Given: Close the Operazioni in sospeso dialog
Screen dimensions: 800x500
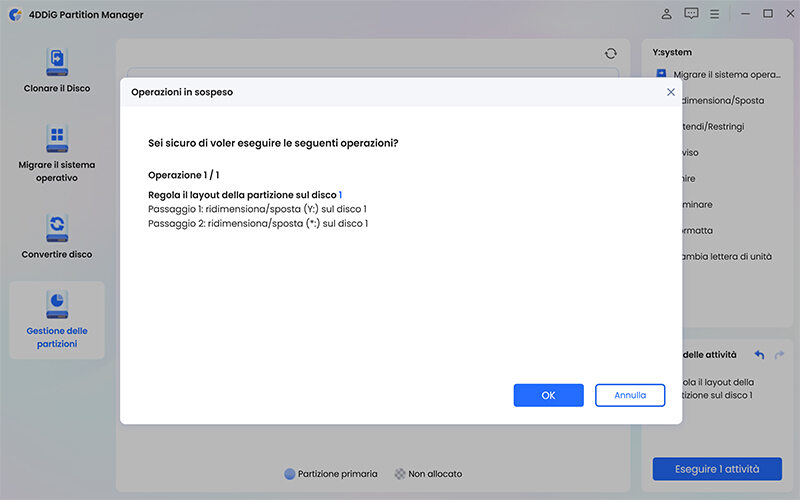Looking at the screenshot, I should (x=670, y=91).
